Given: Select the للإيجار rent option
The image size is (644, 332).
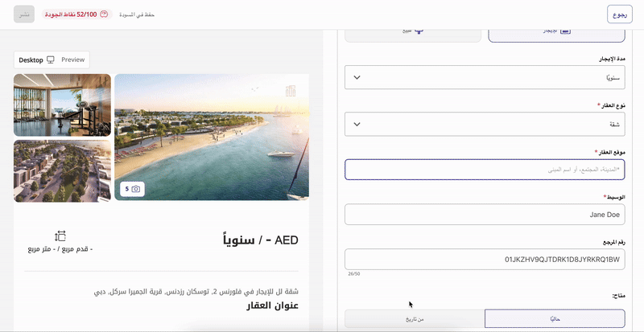Looking at the screenshot, I should tap(556, 35).
